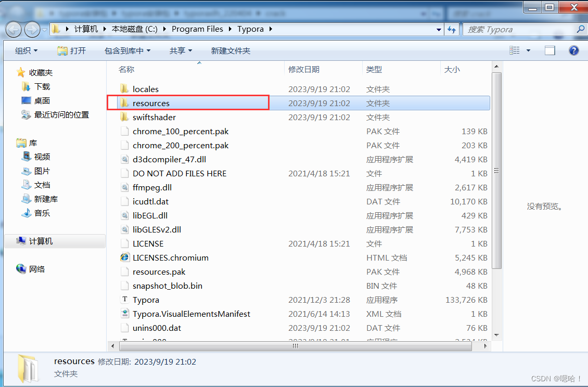Open the view options dropdown arrow
588x387 pixels.
point(528,50)
